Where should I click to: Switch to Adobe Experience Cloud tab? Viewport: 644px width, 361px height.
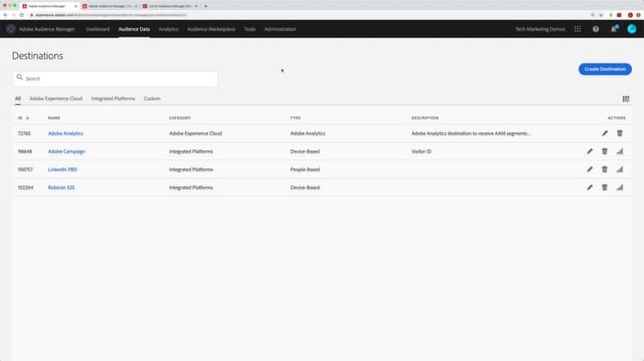click(56, 99)
